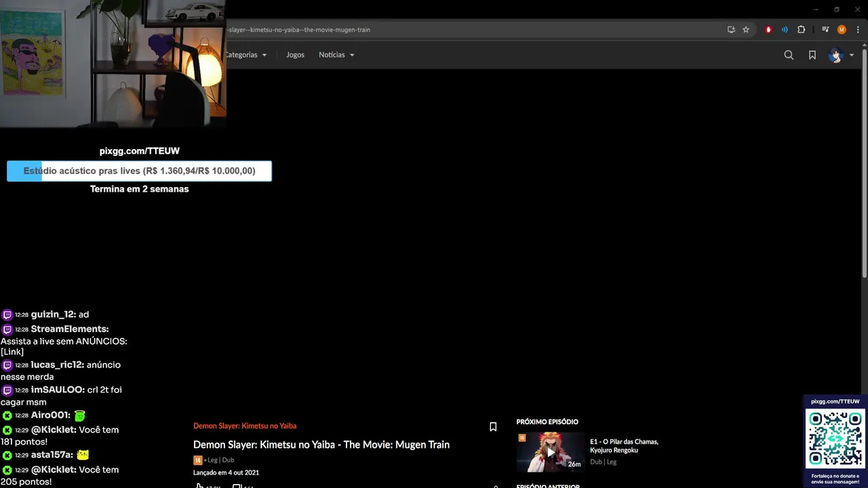Restore down the browser window
This screenshot has width=868, height=488.
coord(836,9)
